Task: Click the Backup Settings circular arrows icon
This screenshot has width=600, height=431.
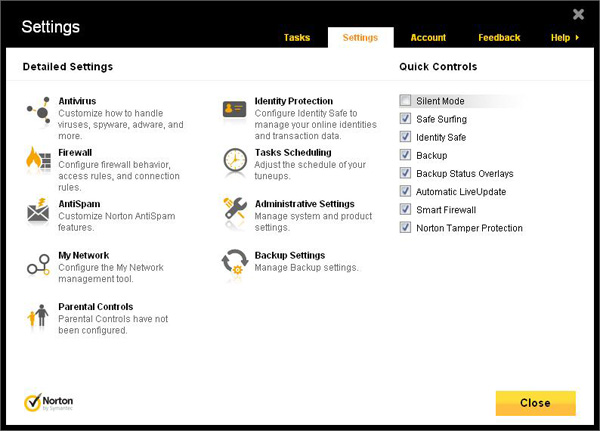Action: click(x=235, y=261)
